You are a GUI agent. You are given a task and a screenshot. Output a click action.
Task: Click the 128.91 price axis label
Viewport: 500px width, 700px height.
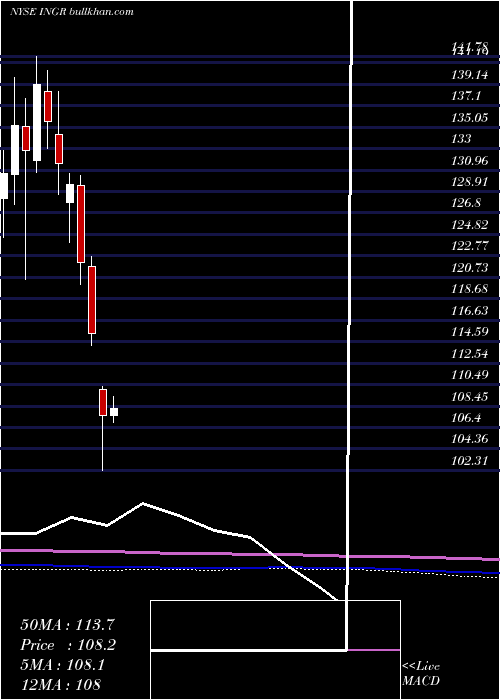pos(470,182)
